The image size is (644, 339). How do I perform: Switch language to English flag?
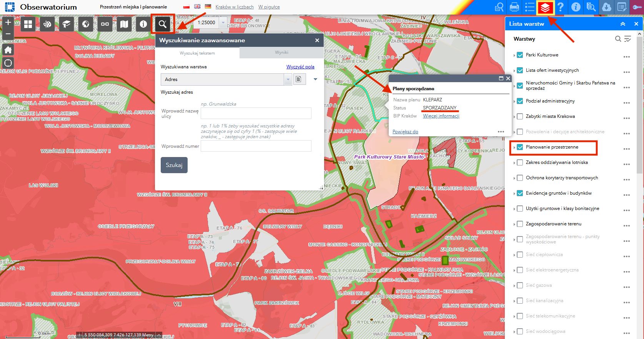(197, 7)
